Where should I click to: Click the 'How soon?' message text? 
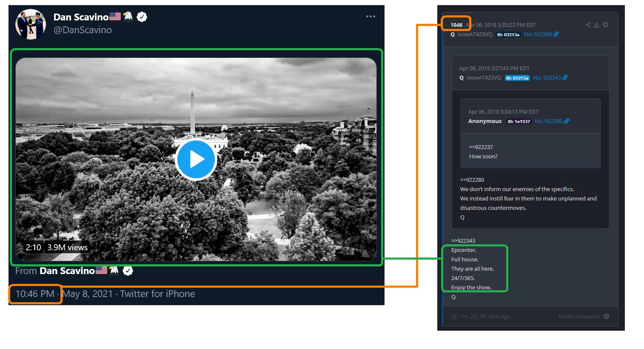coord(483,156)
